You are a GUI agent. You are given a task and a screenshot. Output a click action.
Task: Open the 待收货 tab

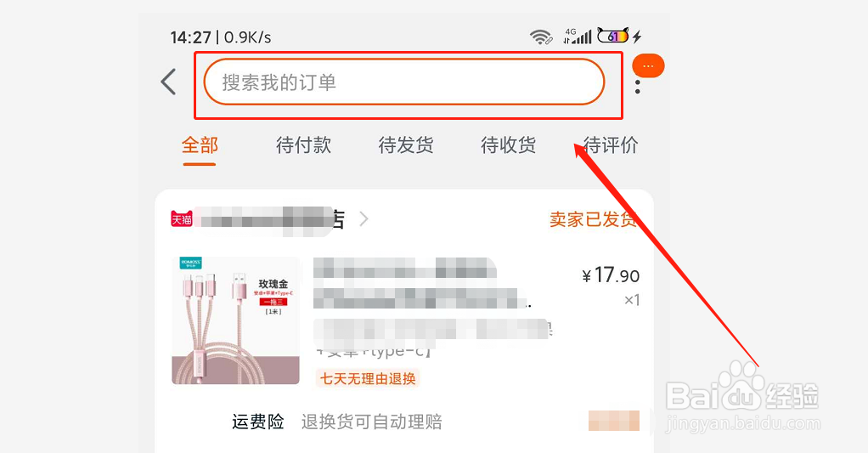tap(508, 145)
